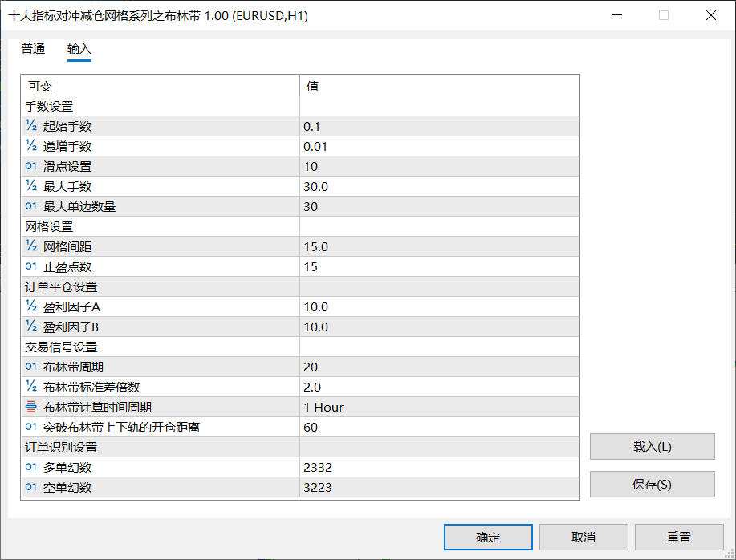Edit the 滑点设置 value 10
The height and width of the screenshot is (560, 736).
coord(439,167)
